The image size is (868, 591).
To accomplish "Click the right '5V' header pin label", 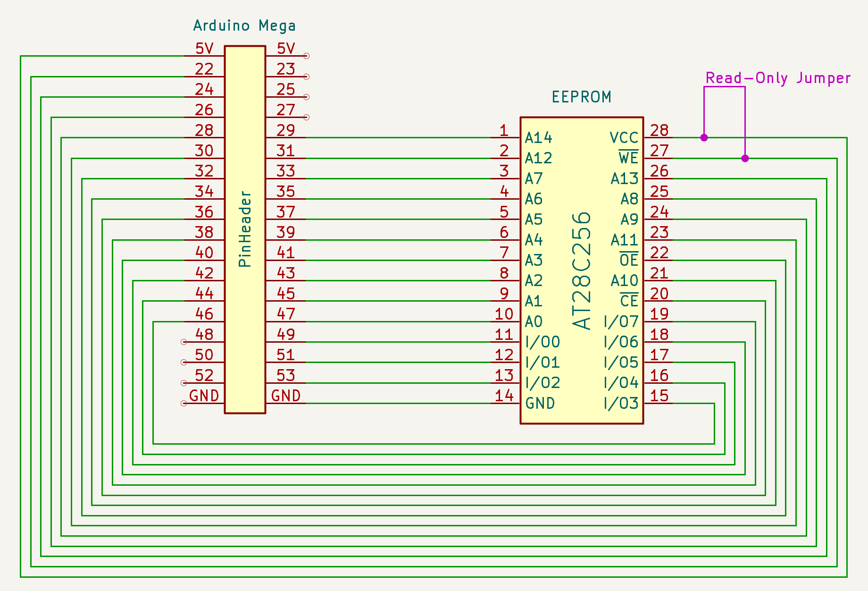I will pyautogui.click(x=286, y=48).
